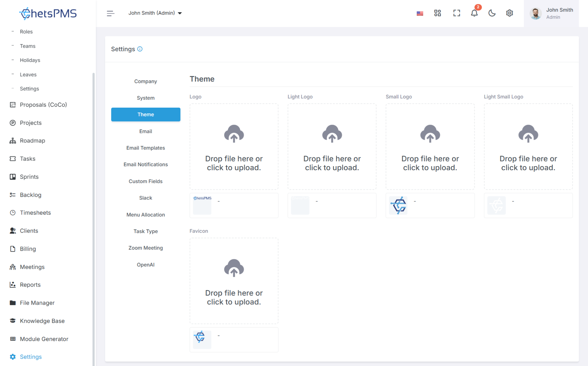Click the Small Logo preview thumbnail
Image resolution: width=588 pixels, height=366 pixels.
398,205
